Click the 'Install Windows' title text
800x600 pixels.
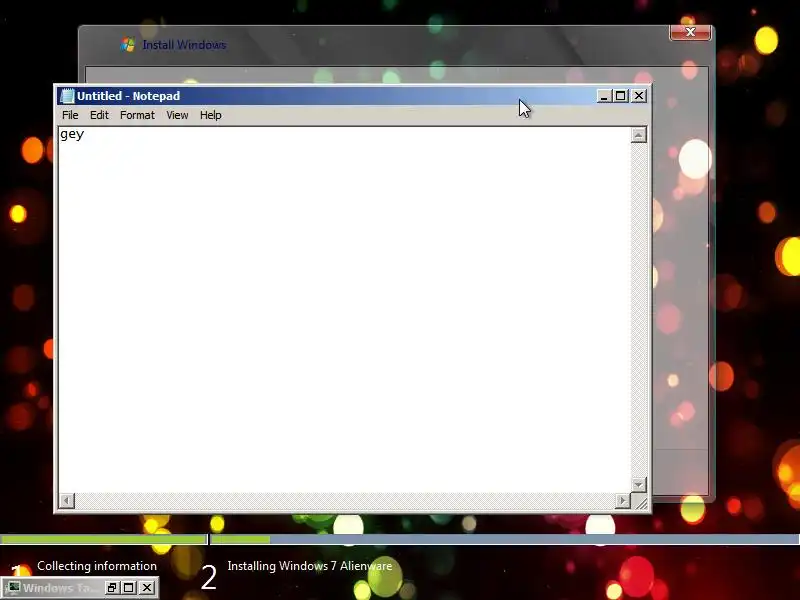pyautogui.click(x=184, y=45)
